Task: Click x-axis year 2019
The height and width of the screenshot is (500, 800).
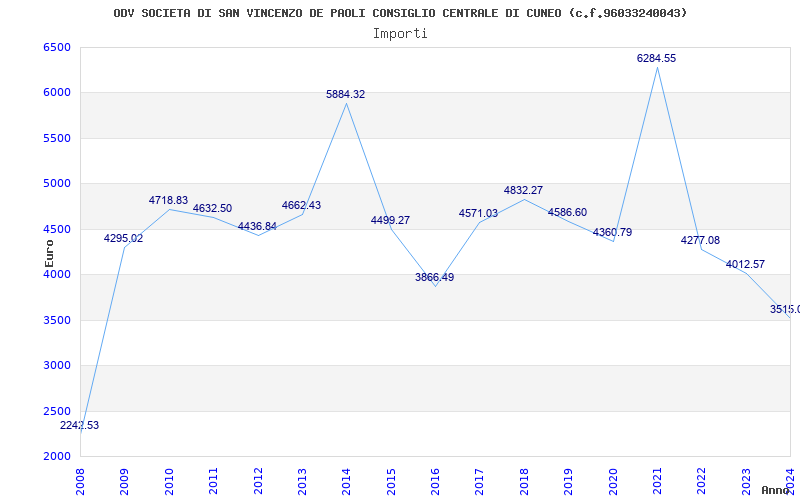Action: pyautogui.click(x=568, y=481)
